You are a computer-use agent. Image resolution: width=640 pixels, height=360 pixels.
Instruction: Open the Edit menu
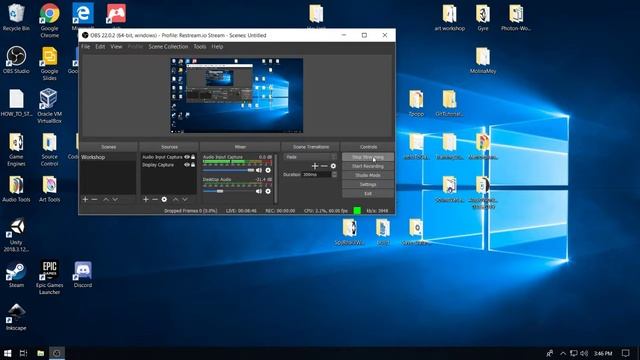[100, 47]
